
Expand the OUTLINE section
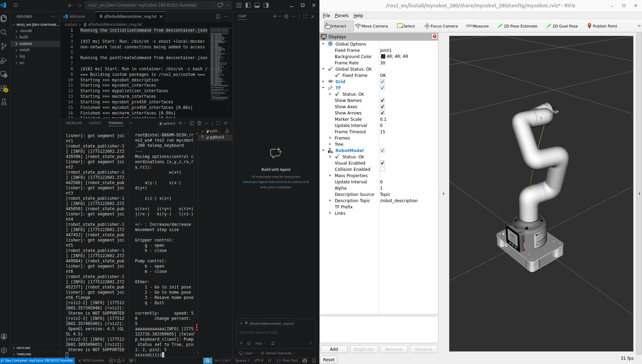23,348
